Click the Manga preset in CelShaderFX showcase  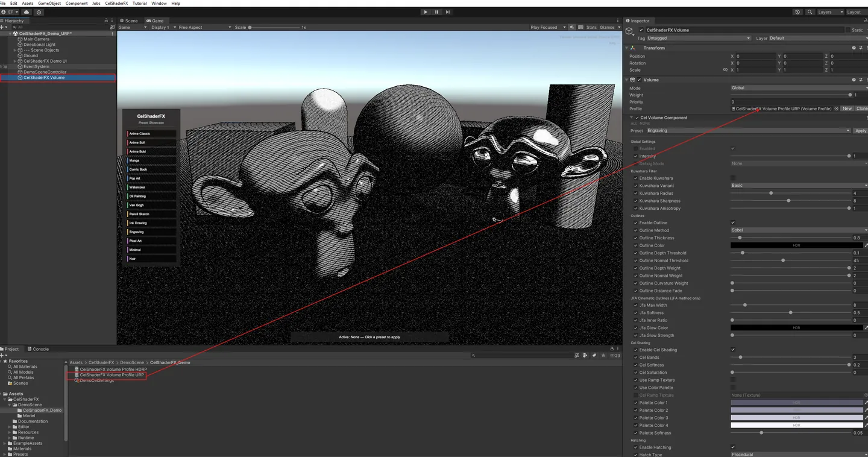tap(151, 160)
